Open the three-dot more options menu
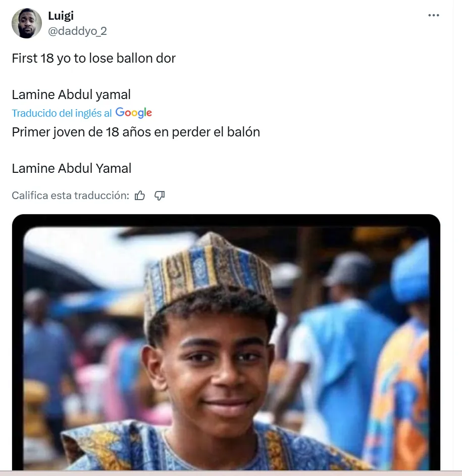Screen dimensions: 462x476 point(433,15)
